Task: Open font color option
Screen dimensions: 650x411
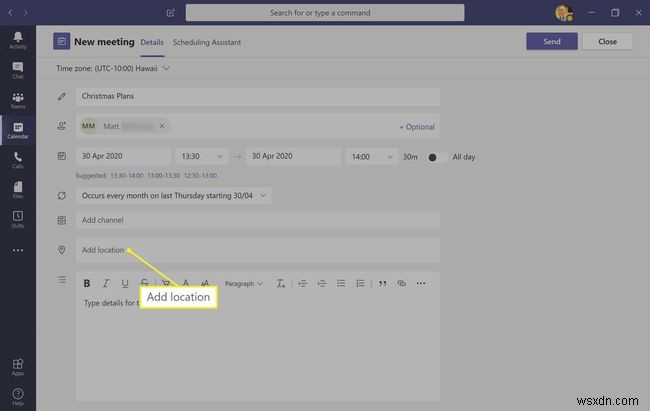Action: [x=186, y=283]
